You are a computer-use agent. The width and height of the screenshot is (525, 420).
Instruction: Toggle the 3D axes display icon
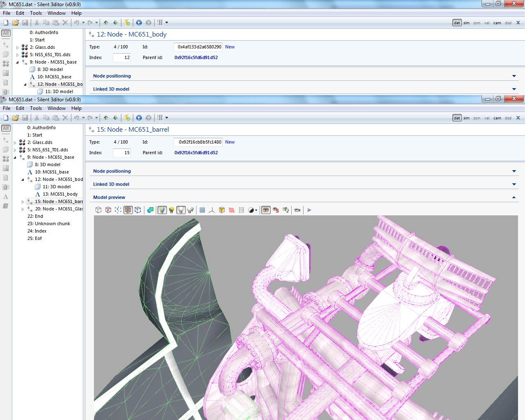(x=212, y=210)
